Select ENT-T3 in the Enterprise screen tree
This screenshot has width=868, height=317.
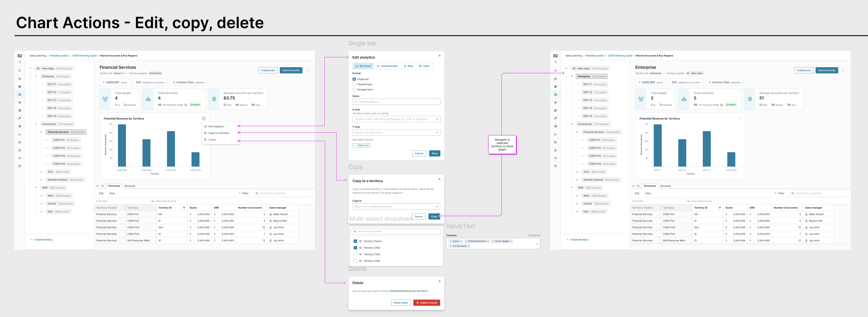tap(595, 100)
